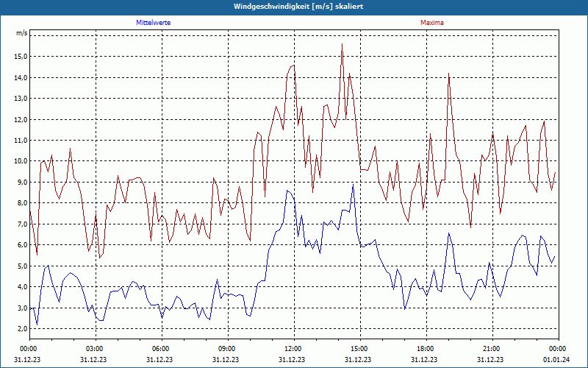Click the red Maxima peak above 15 m/s
This screenshot has width=588, height=368.
coord(342,44)
